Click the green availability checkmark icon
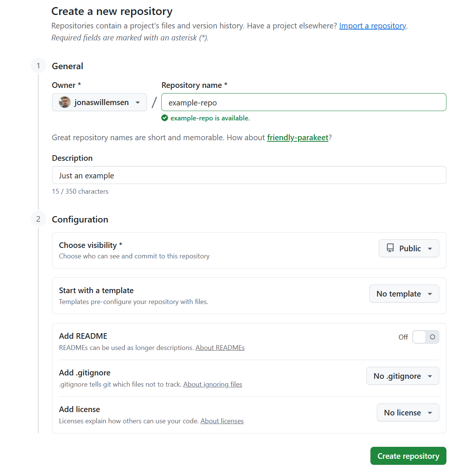The width and height of the screenshot is (458, 476). (x=165, y=118)
